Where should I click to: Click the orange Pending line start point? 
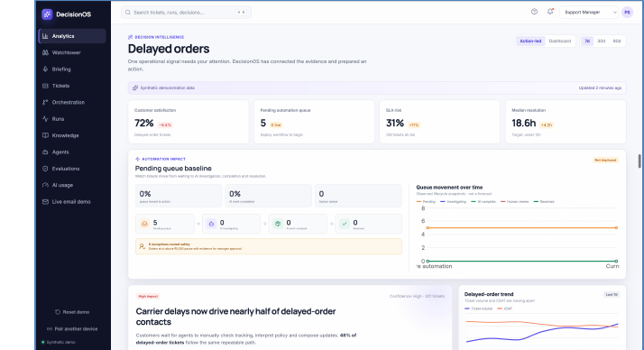(x=428, y=227)
